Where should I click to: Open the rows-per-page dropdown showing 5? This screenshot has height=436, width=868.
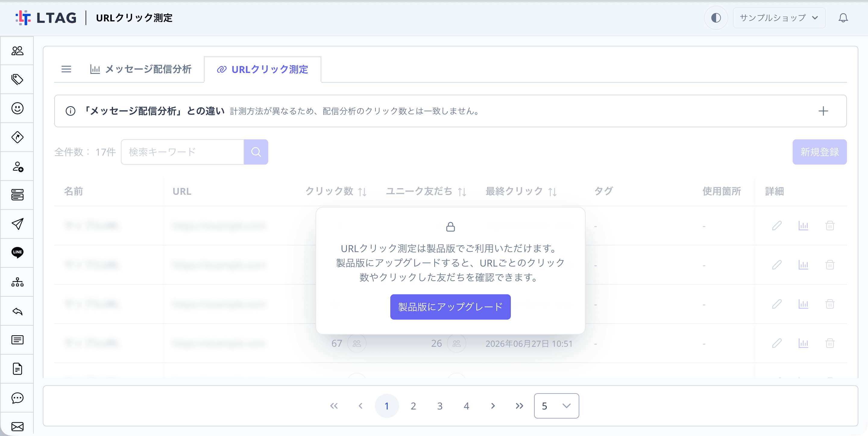[x=556, y=406]
